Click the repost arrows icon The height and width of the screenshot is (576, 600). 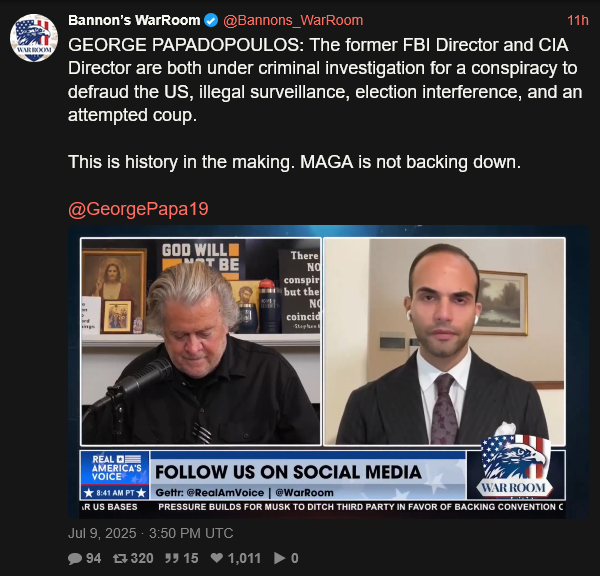coord(120,558)
